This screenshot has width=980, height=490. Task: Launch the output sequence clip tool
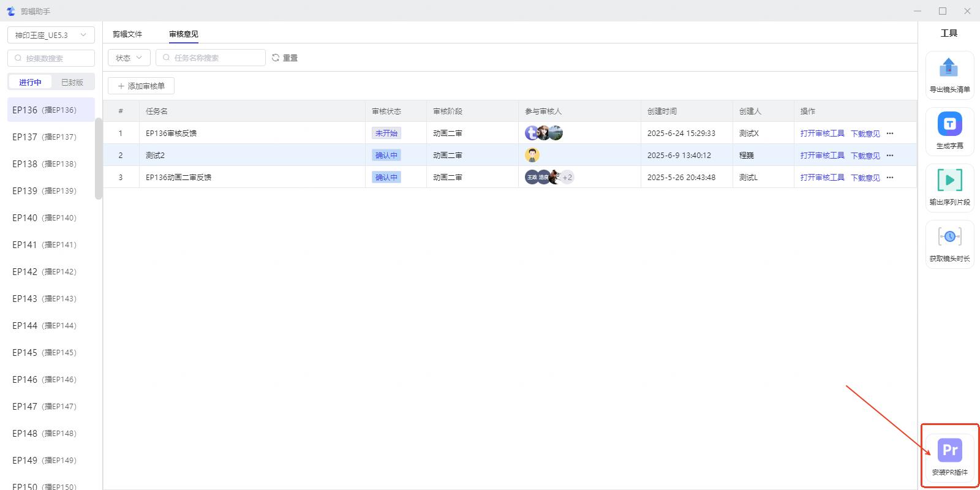(949, 181)
